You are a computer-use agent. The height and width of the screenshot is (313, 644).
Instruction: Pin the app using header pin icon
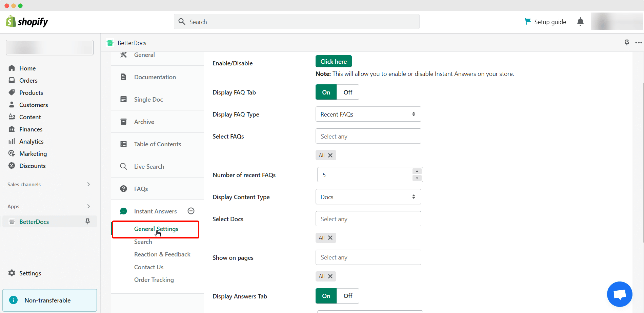627,42
